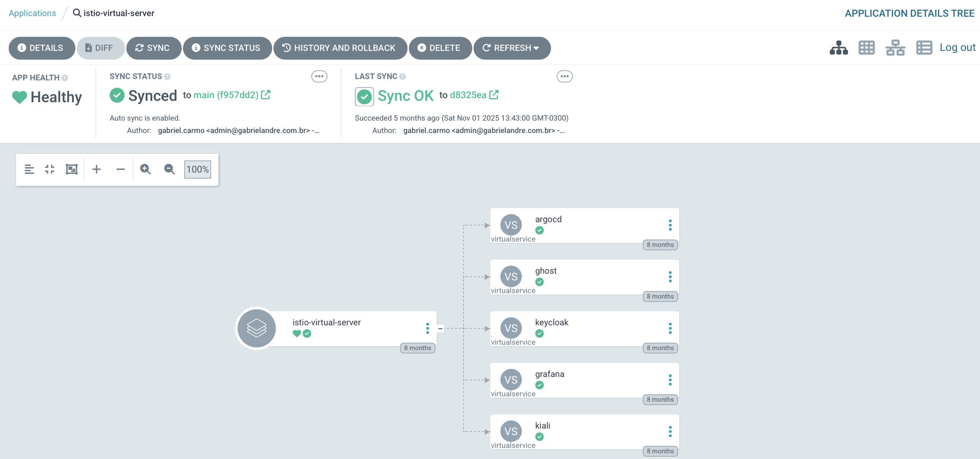The height and width of the screenshot is (459, 980).
Task: Click the zoom in magnifier icon
Action: coord(146,169)
